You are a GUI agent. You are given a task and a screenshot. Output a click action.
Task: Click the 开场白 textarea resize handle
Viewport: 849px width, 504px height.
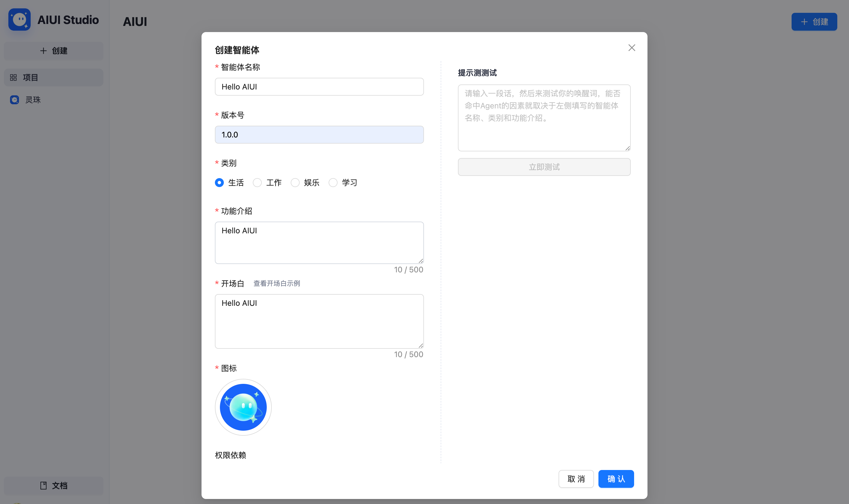(421, 346)
